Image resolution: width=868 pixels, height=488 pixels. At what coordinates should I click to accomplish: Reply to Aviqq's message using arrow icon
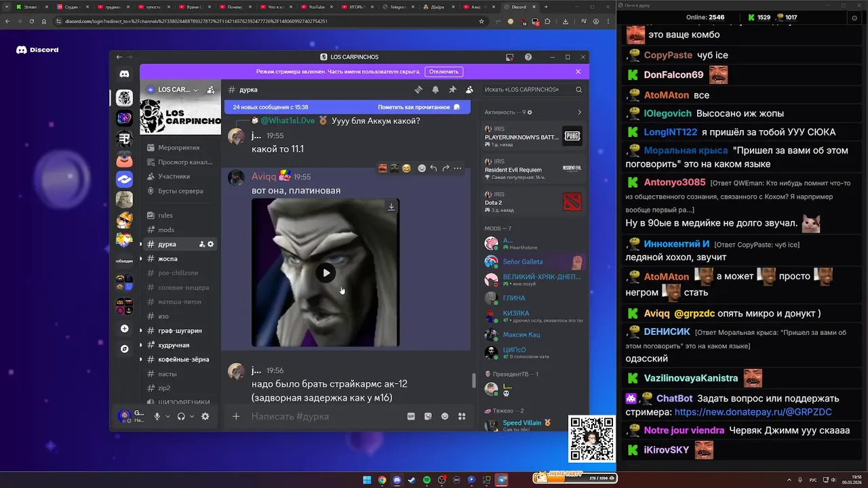point(433,168)
